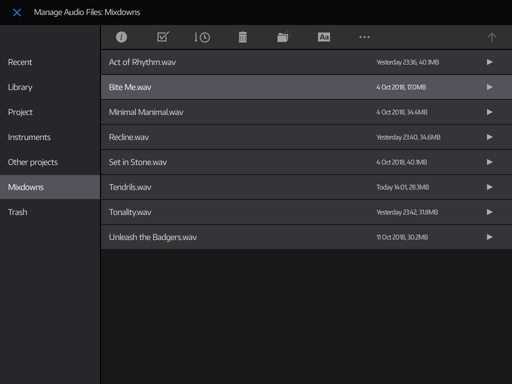Image resolution: width=512 pixels, height=384 pixels.
Task: Toggle multi-select checkmark icon
Action: tap(163, 37)
